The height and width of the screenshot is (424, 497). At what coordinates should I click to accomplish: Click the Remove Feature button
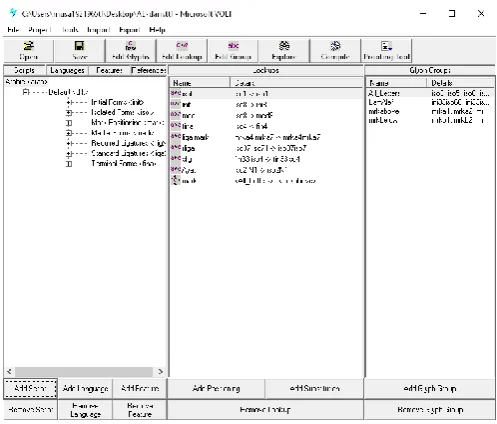coord(140,409)
